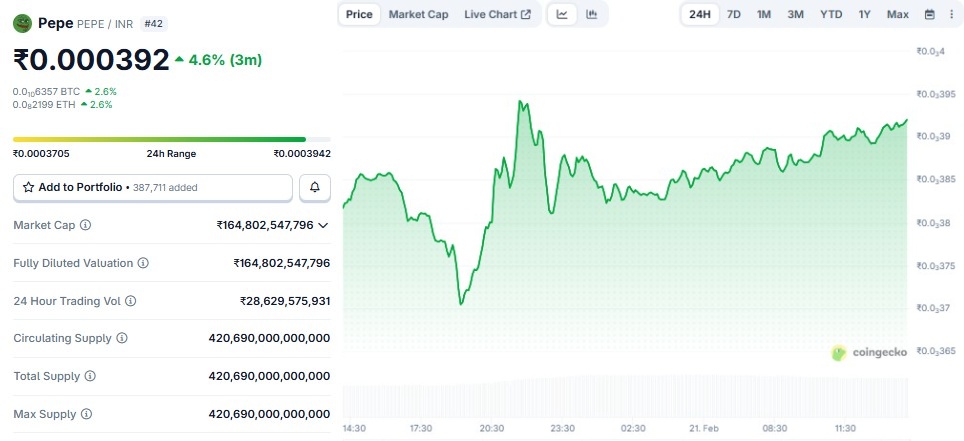This screenshot has width=964, height=441.
Task: Select the Price tab
Action: tap(359, 14)
